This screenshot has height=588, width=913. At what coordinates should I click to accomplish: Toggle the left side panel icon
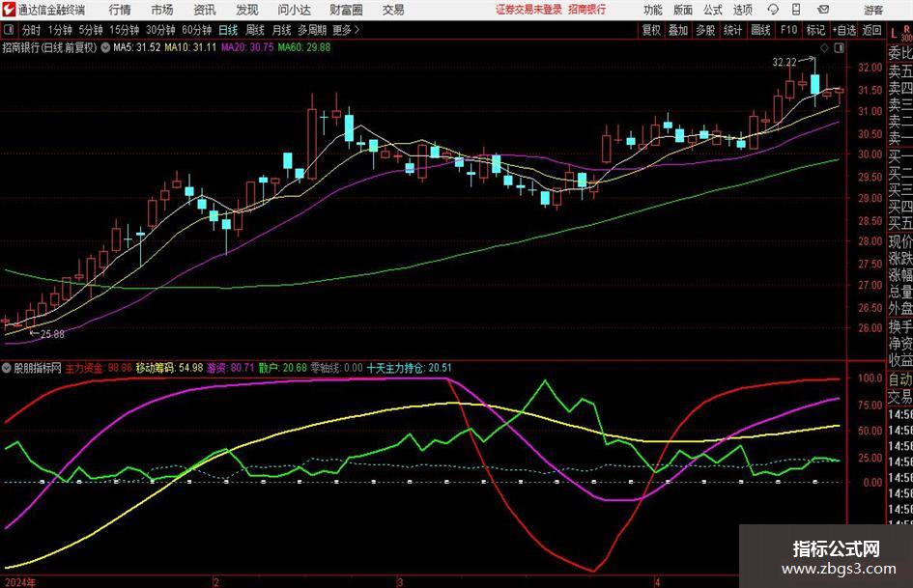tap(8, 30)
